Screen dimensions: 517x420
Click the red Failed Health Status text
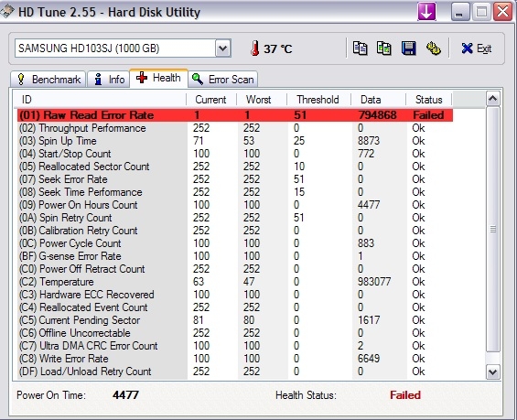(x=405, y=395)
